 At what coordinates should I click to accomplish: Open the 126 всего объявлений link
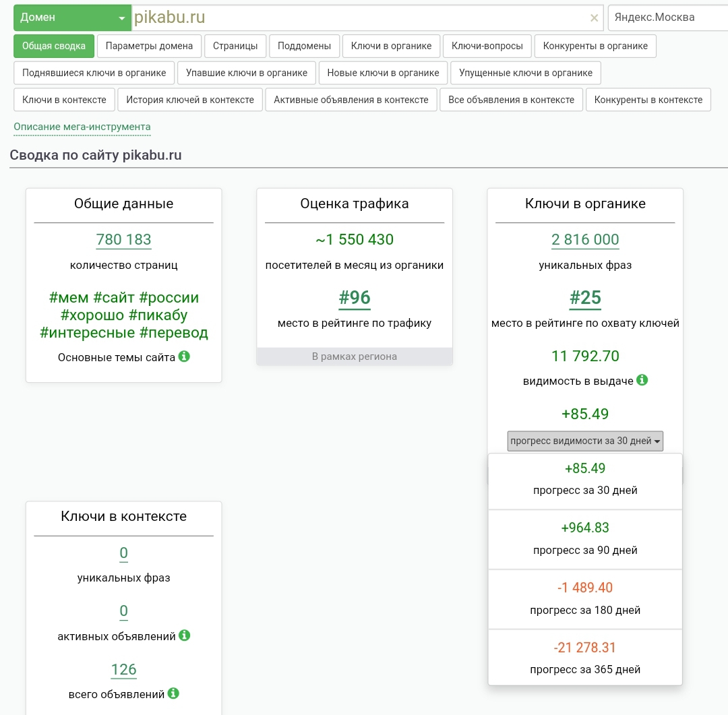coord(123,669)
